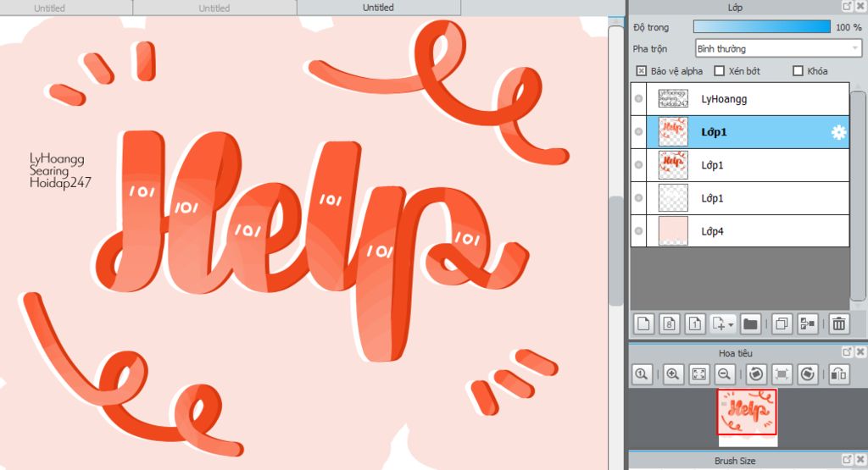Click the Lớp4 pink layer thumbnail
Viewport: 868px width, 470px height.
[x=673, y=231]
